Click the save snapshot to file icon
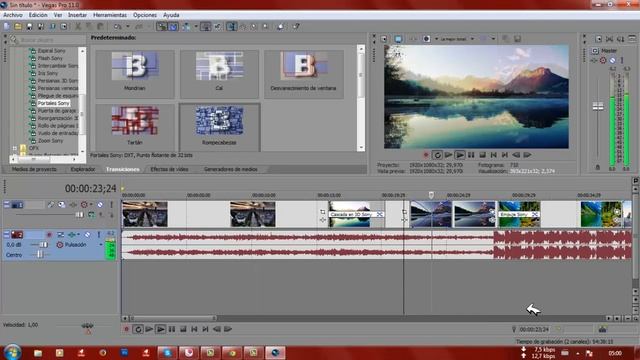Screen dimensions: 640x360 (517, 39)
